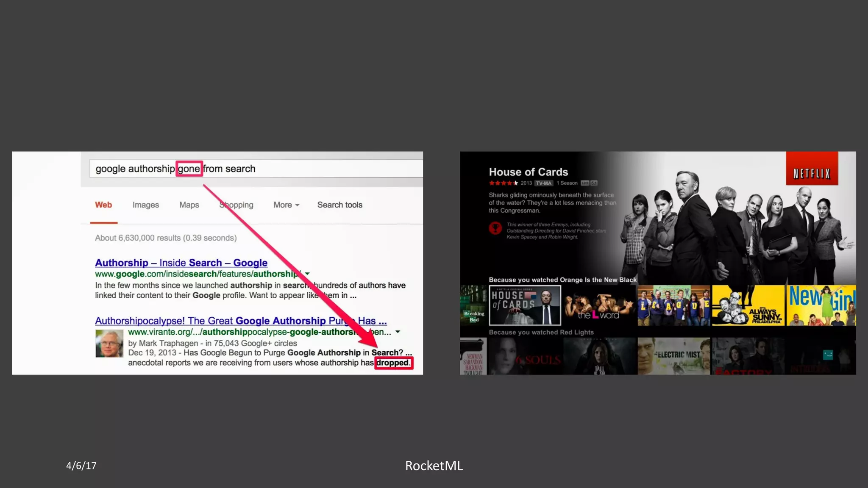Switch to the Images tab
This screenshot has height=488, width=868.
click(x=145, y=205)
